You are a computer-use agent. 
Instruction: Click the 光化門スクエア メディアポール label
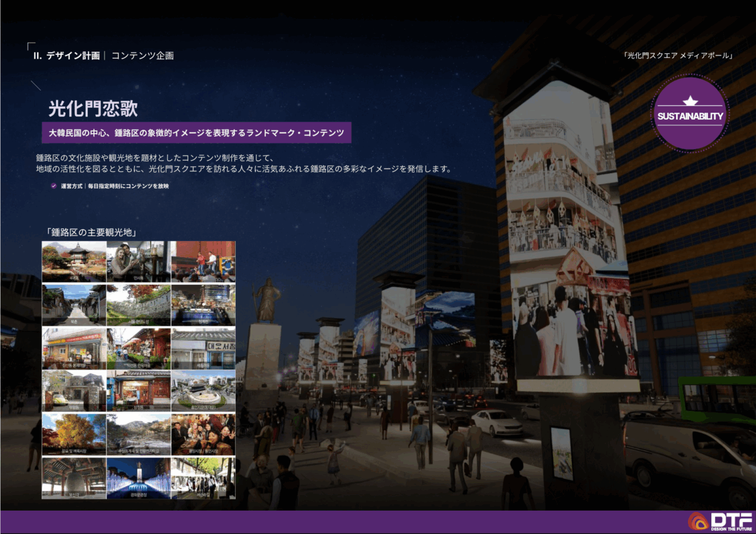tap(678, 55)
